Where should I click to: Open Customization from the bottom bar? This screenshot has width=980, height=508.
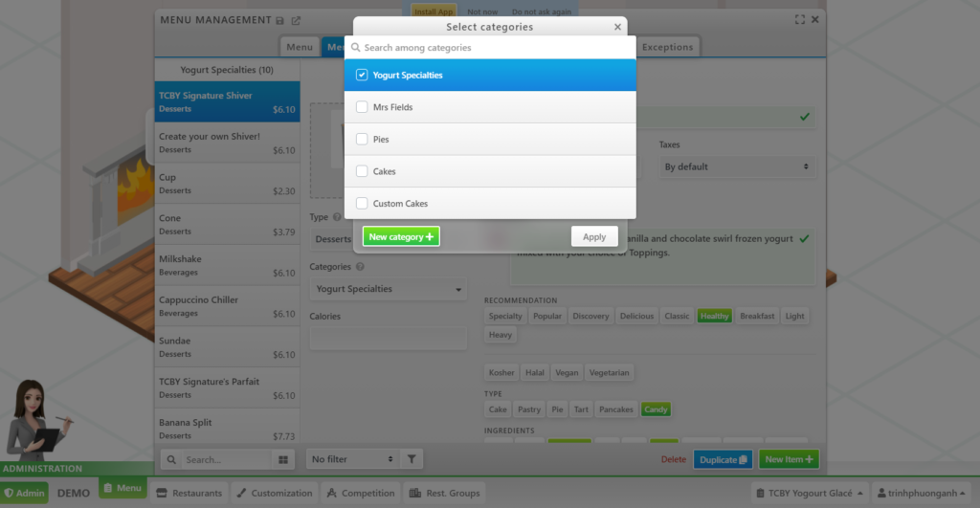[273, 493]
